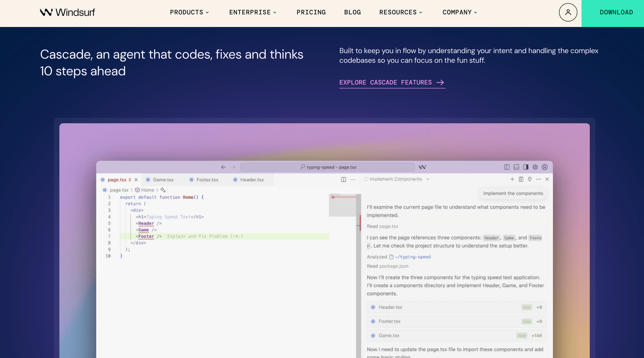Click the typing-speed search field
The height and width of the screenshot is (358, 644).
click(x=327, y=167)
